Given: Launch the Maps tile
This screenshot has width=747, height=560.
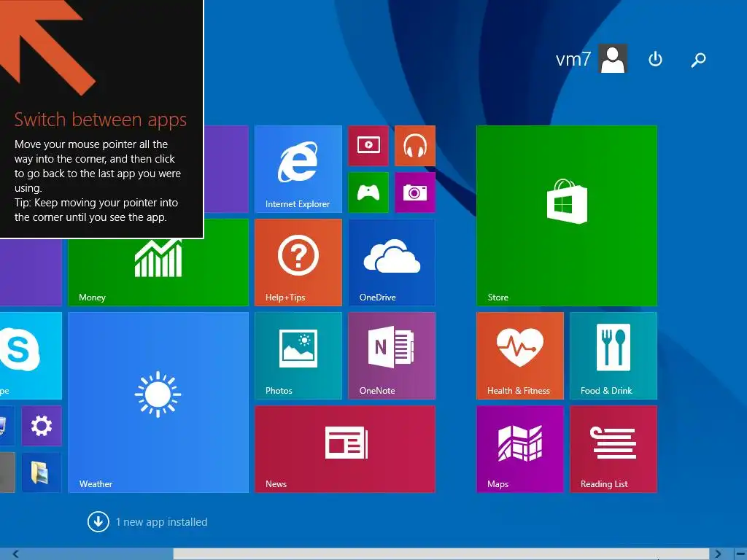Looking at the screenshot, I should point(519,449).
